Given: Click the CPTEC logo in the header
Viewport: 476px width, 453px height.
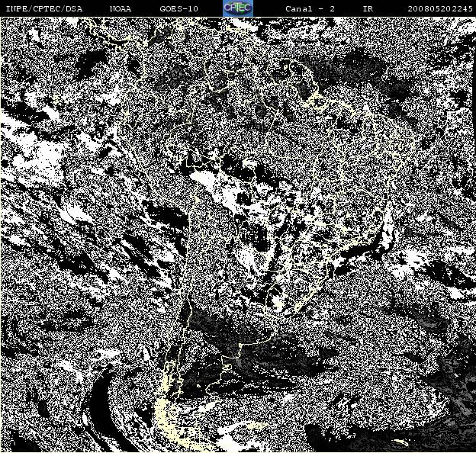Looking at the screenshot, I should pos(238,8).
